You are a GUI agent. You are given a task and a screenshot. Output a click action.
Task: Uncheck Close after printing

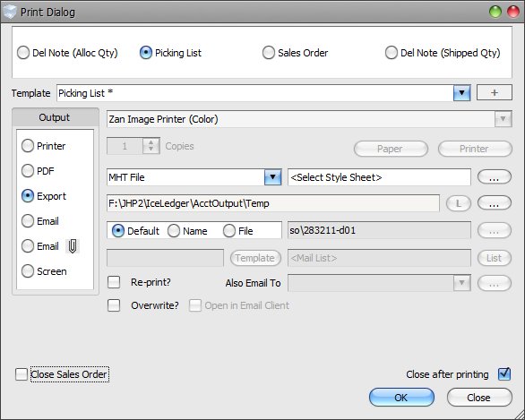pos(504,373)
